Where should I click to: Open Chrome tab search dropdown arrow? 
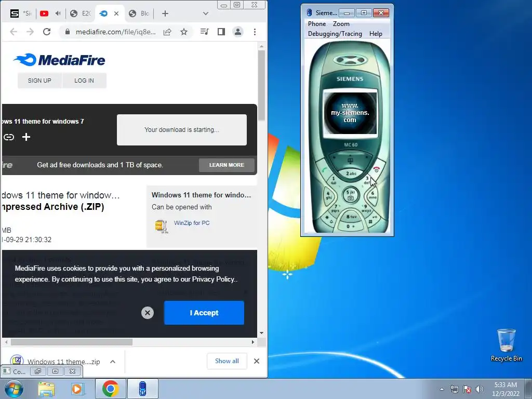(x=206, y=14)
